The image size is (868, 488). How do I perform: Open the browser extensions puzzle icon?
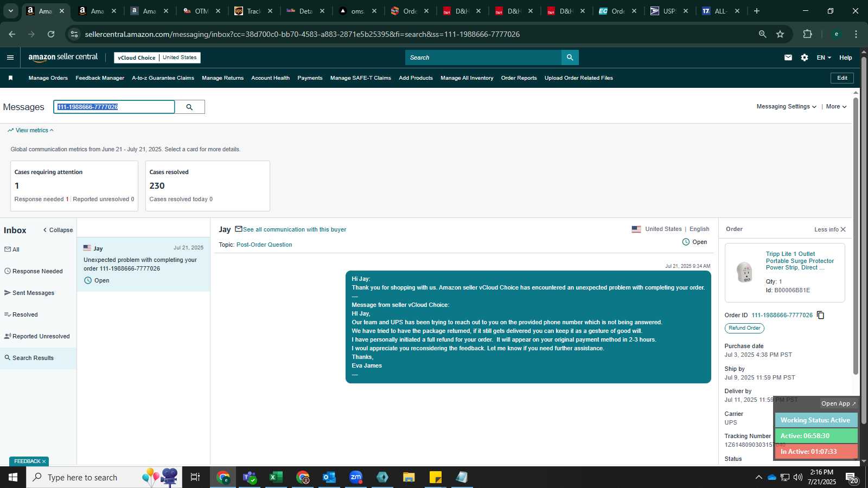pyautogui.click(x=807, y=34)
